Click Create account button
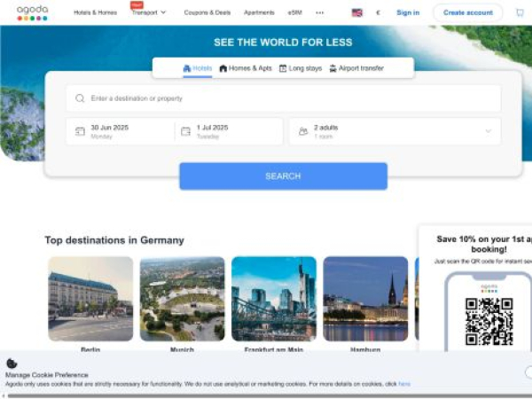 pyautogui.click(x=468, y=13)
